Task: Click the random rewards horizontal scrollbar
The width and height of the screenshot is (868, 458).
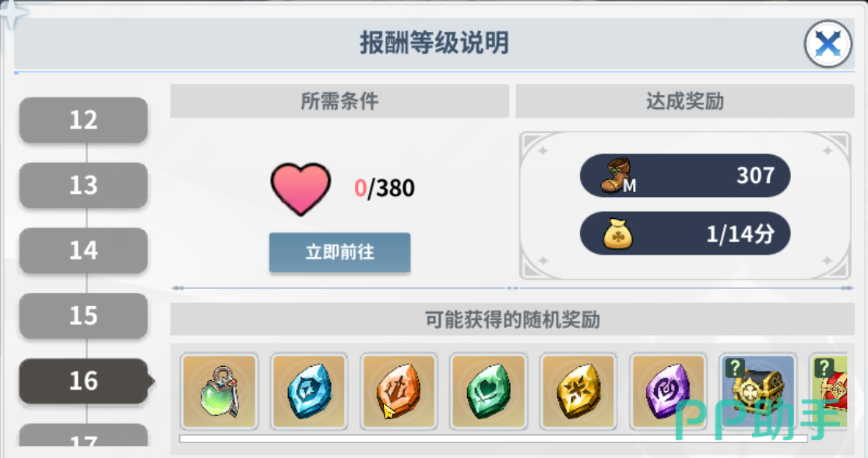Action: (x=494, y=439)
